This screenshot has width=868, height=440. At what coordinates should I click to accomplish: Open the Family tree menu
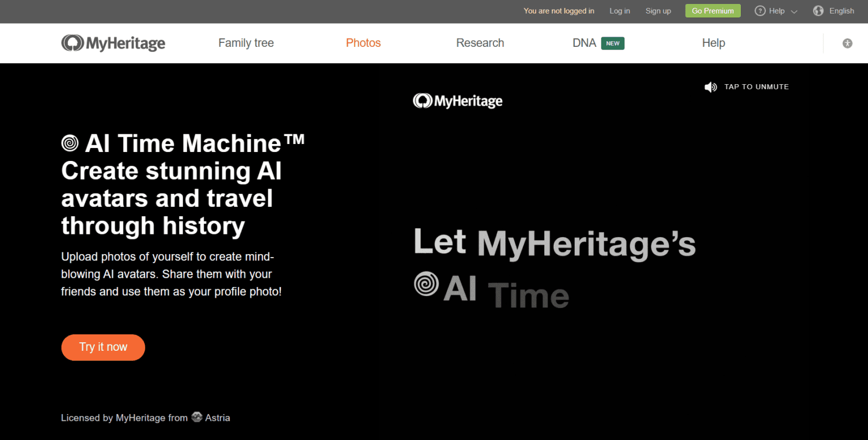246,43
